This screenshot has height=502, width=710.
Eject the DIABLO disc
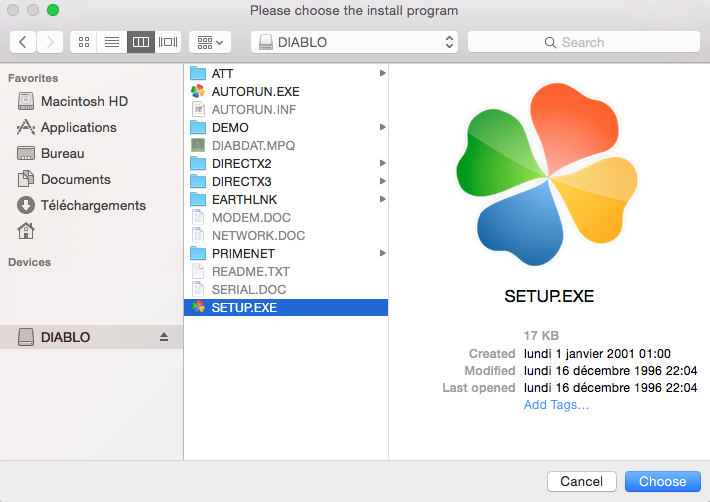(164, 337)
